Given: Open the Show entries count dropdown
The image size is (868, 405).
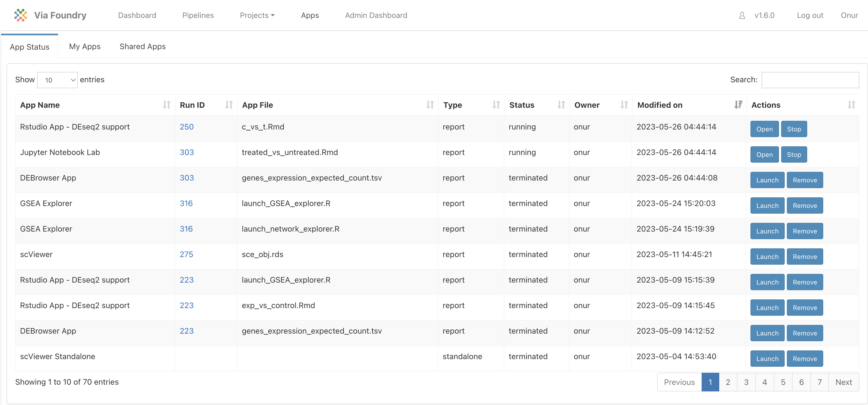Looking at the screenshot, I should pyautogui.click(x=57, y=80).
